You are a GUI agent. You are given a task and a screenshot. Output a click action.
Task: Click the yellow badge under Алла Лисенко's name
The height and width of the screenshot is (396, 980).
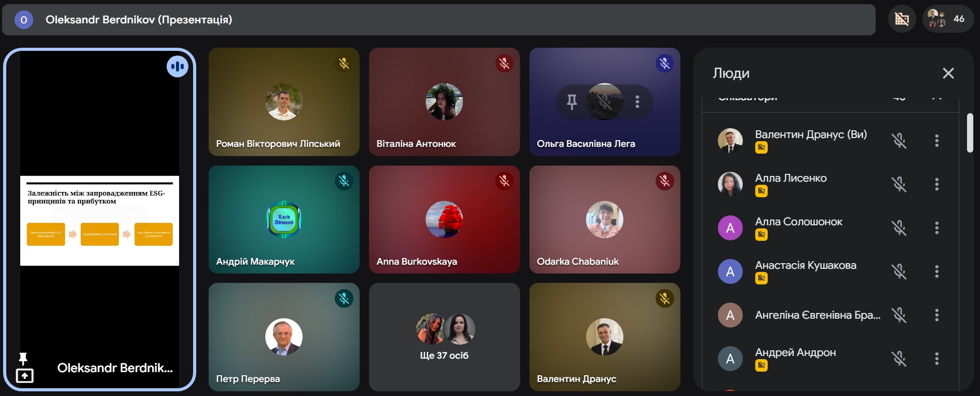(761, 191)
